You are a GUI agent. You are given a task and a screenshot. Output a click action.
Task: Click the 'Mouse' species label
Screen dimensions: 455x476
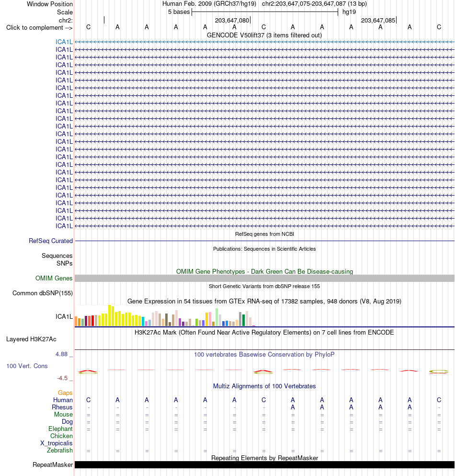tap(63, 414)
